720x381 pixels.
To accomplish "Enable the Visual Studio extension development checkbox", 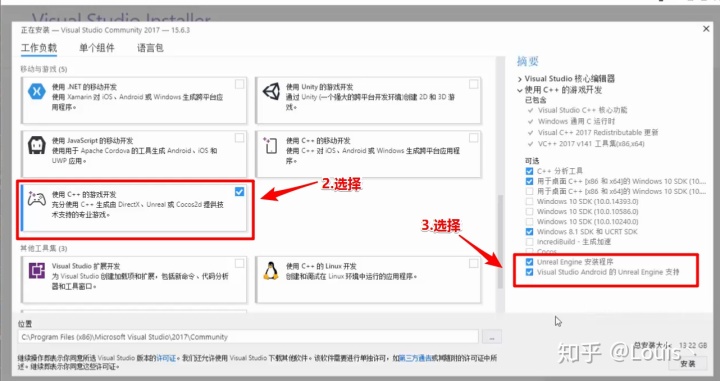I will click(239, 263).
